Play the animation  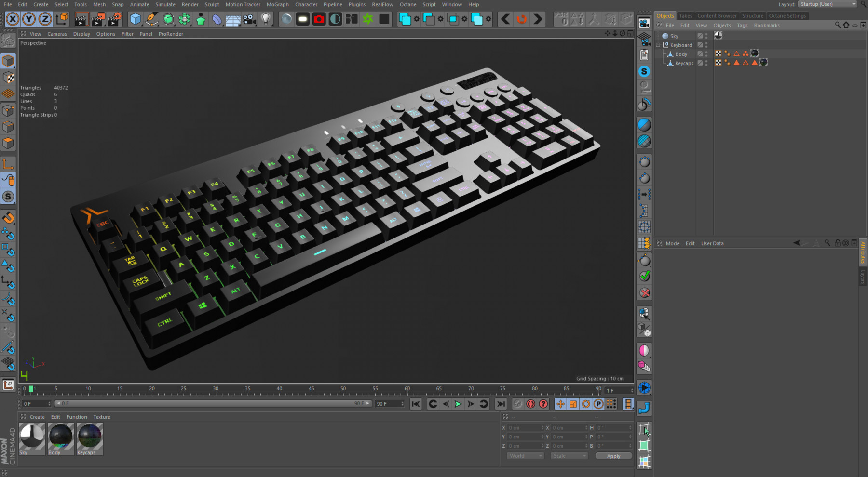tap(457, 404)
